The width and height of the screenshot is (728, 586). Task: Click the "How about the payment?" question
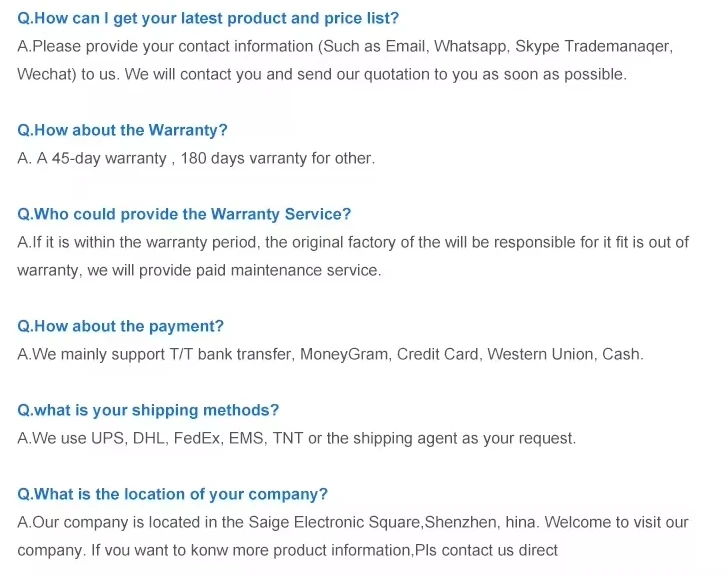120,326
